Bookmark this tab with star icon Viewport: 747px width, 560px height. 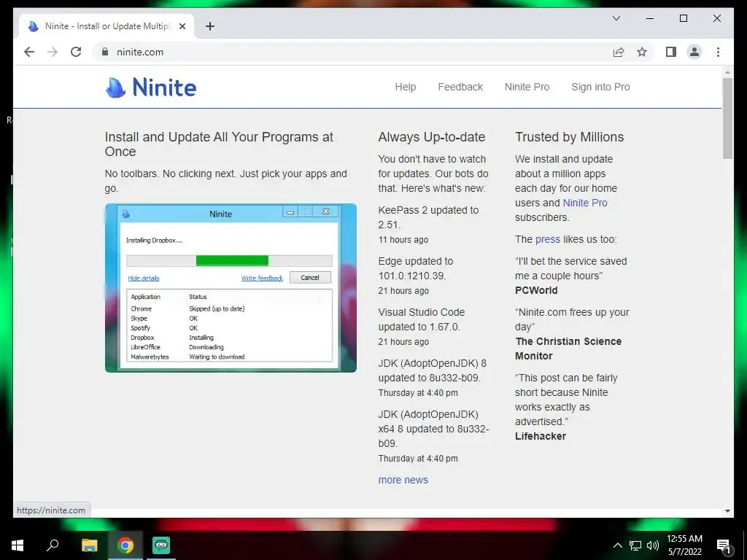tap(642, 52)
